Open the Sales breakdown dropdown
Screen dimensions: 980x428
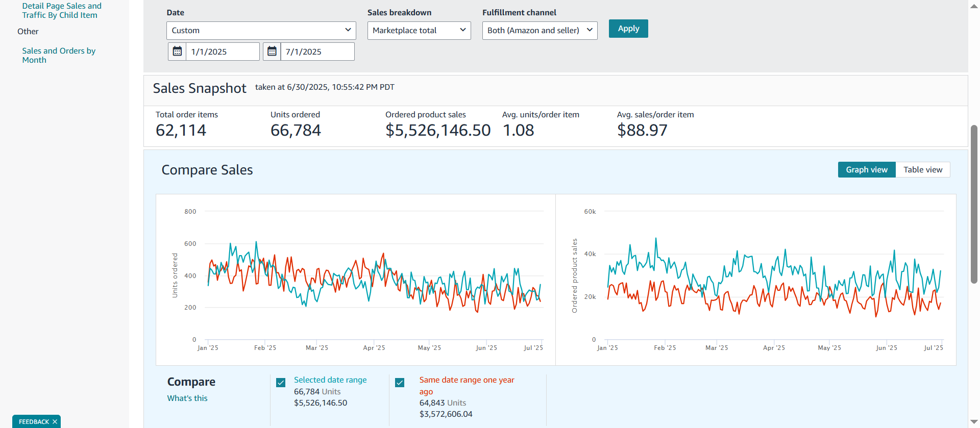(419, 31)
